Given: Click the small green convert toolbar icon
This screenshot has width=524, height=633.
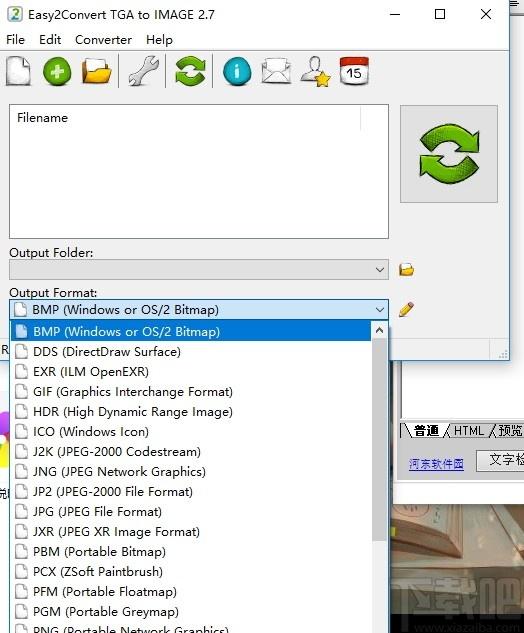Looking at the screenshot, I should [190, 71].
